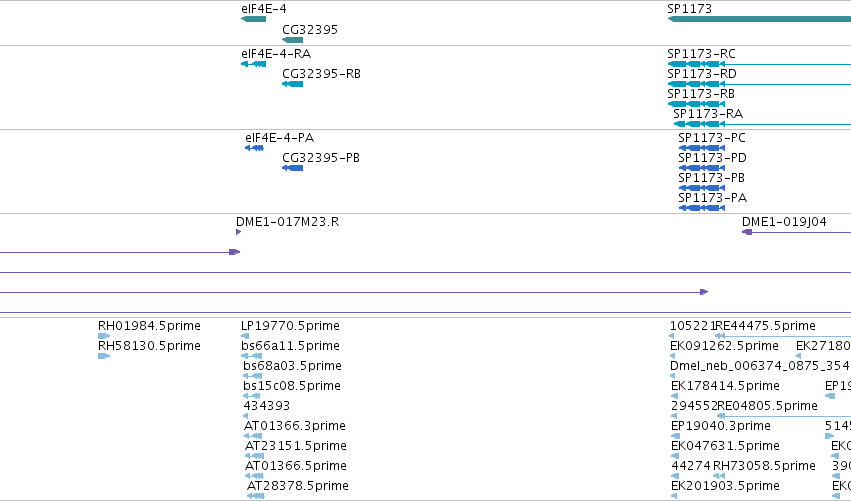Select the AT28378.5prime EST glyph
Screen dimensions: 851x501
point(256,496)
